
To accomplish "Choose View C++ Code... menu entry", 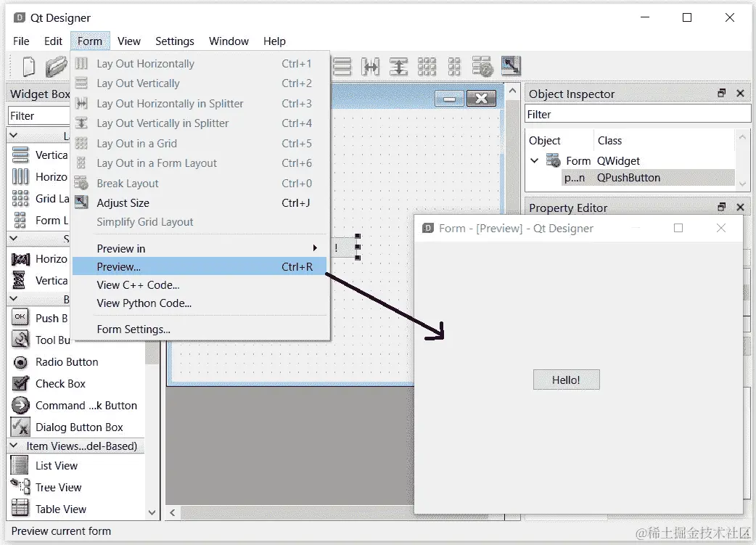I will coord(199,285).
